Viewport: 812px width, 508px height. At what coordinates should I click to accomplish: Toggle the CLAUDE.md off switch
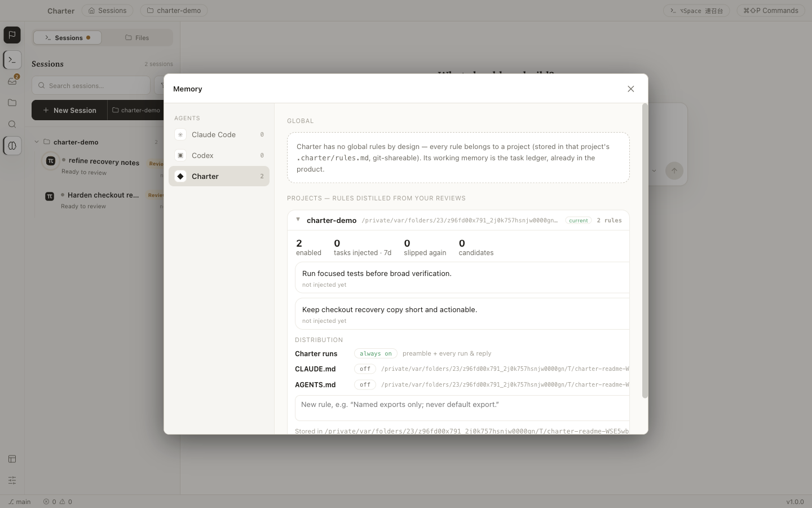point(365,369)
